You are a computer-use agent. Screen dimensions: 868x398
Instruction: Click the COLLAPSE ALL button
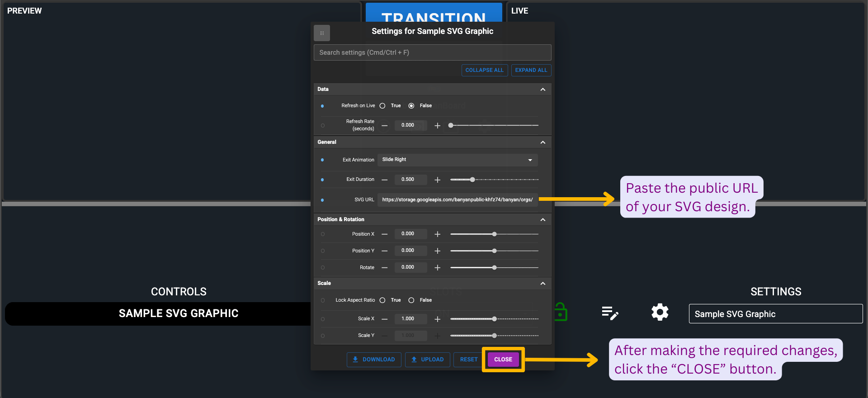tap(484, 70)
